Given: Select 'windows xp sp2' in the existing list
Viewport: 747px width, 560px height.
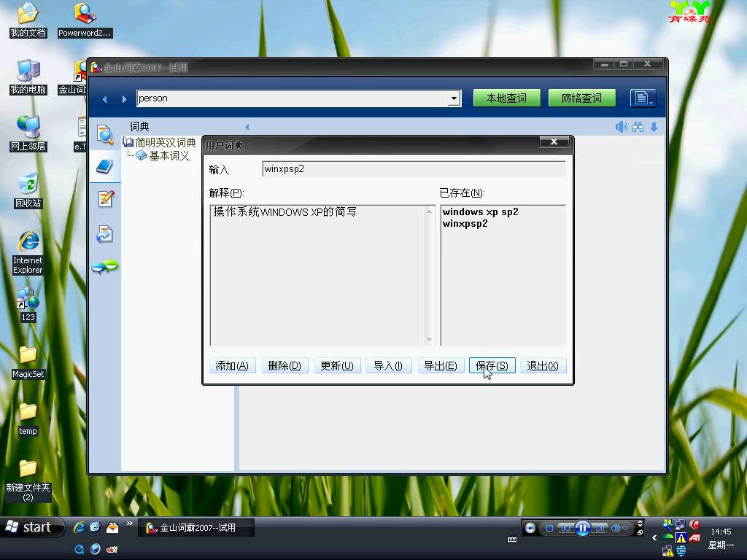Looking at the screenshot, I should tap(480, 212).
